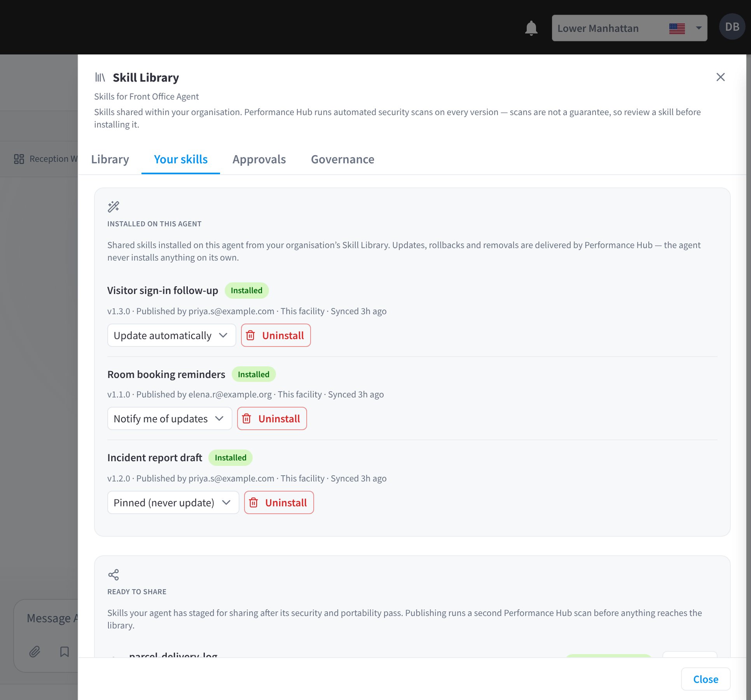Go to the Governance tab
This screenshot has height=700, width=751.
click(342, 159)
